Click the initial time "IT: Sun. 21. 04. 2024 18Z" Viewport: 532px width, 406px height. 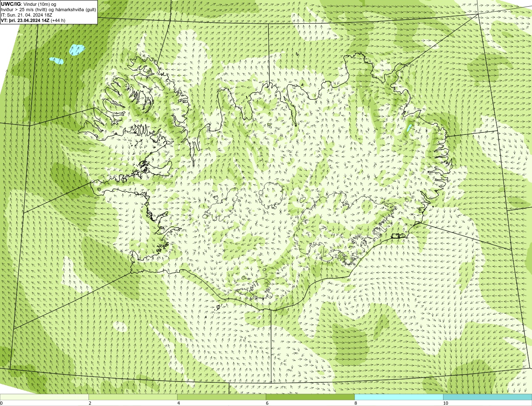click(27, 15)
